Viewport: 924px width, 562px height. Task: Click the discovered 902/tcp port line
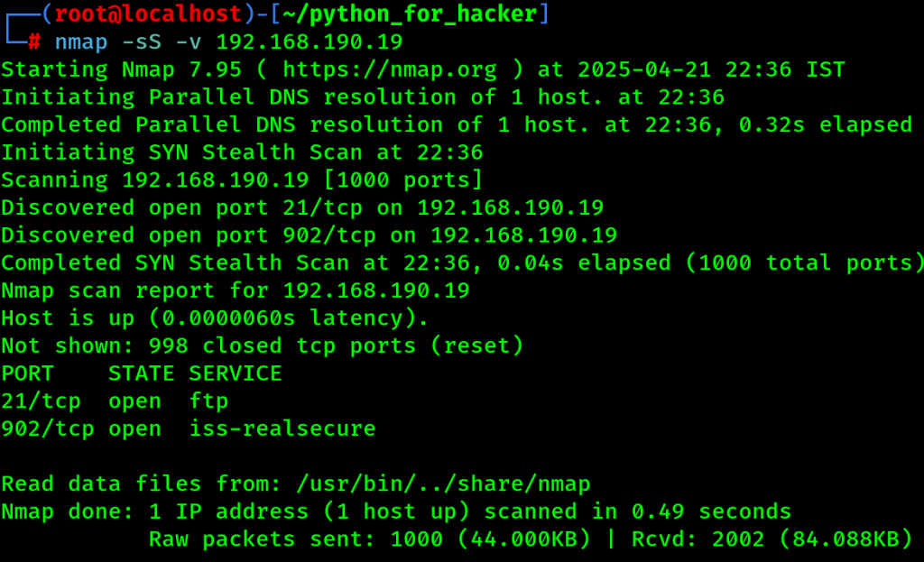[x=309, y=235]
